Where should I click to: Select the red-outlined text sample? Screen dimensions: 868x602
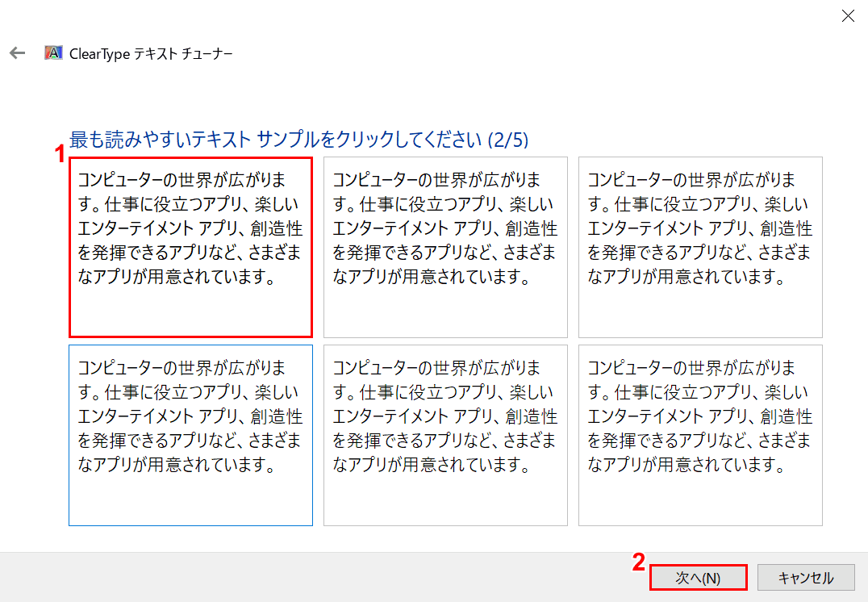pyautogui.click(x=190, y=247)
